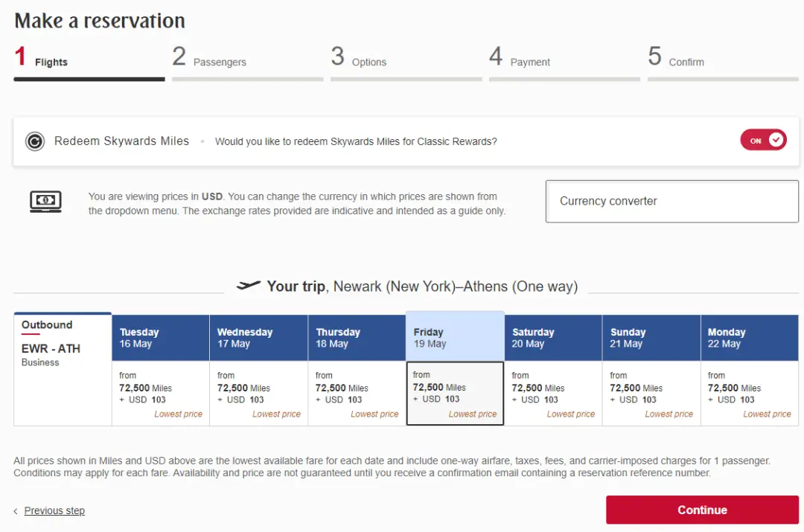The image size is (804, 532).
Task: Toggle off Redeem Skywards Miles switch
Action: pyautogui.click(x=763, y=141)
